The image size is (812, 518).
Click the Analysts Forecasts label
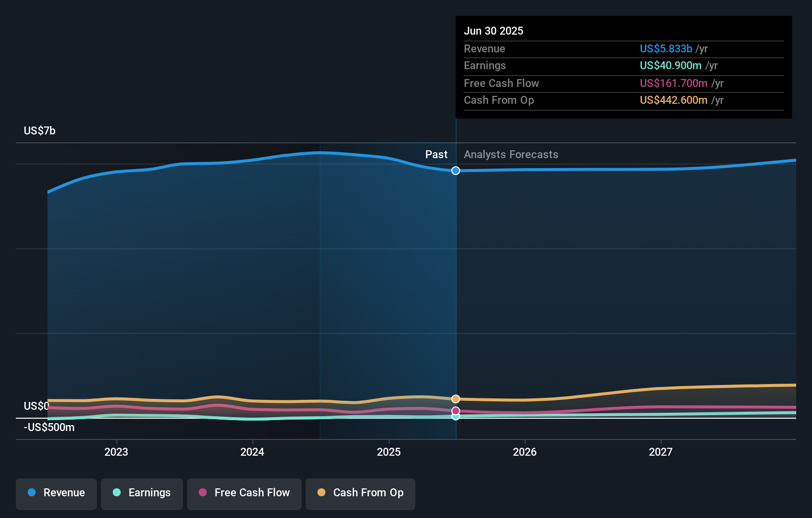[511, 155]
